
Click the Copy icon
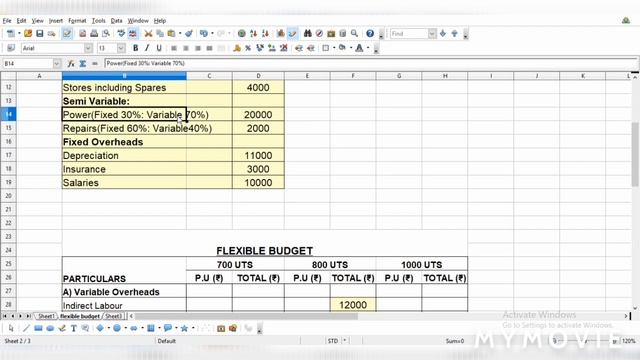click(x=160, y=34)
